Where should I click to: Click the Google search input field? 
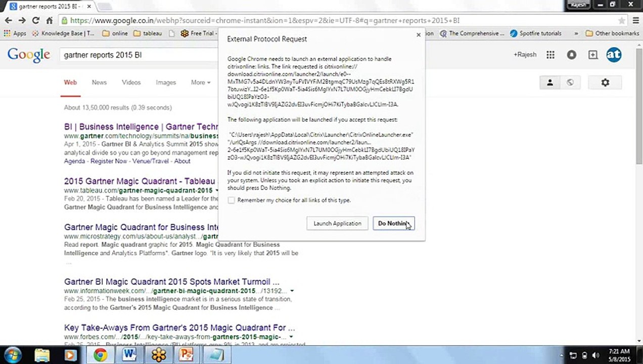click(x=139, y=55)
